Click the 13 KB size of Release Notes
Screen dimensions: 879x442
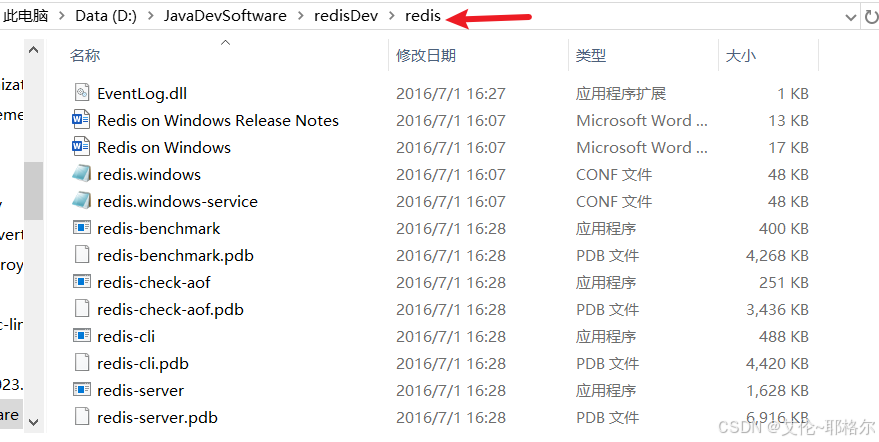(788, 121)
